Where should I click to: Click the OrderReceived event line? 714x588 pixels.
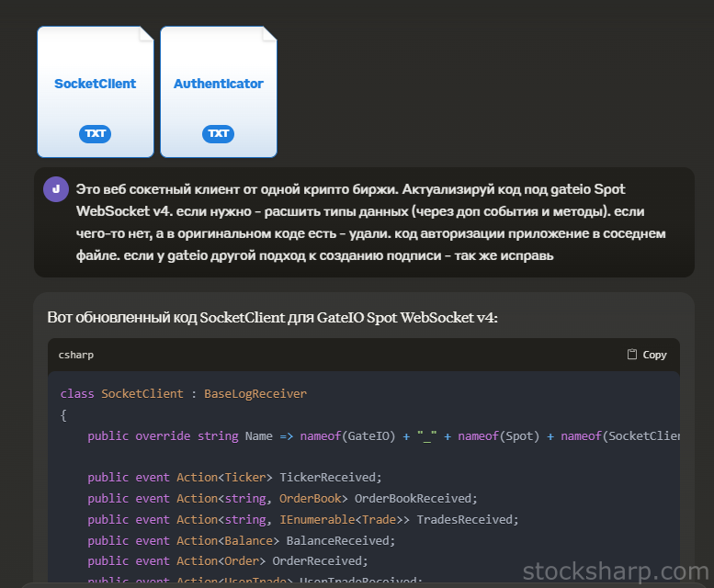pos(227,560)
